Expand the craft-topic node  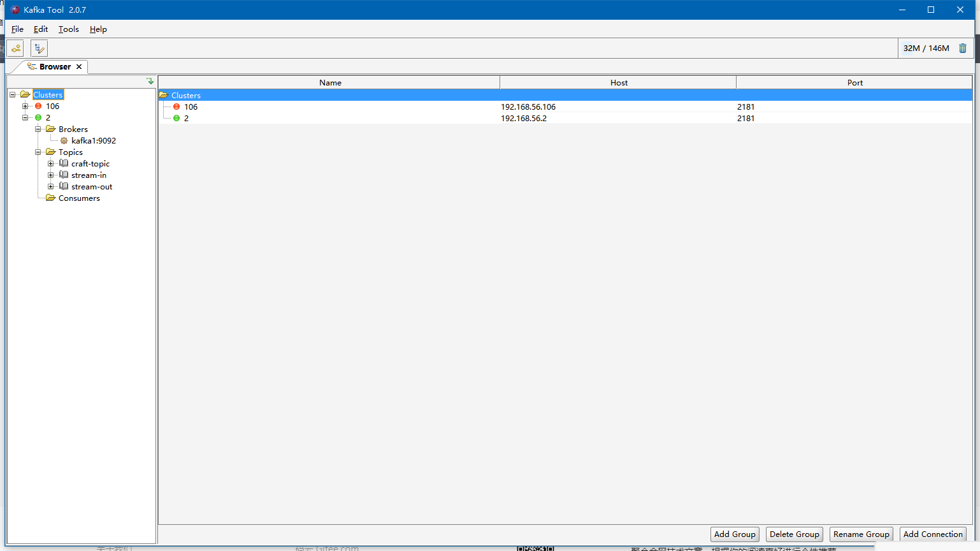[x=50, y=164]
